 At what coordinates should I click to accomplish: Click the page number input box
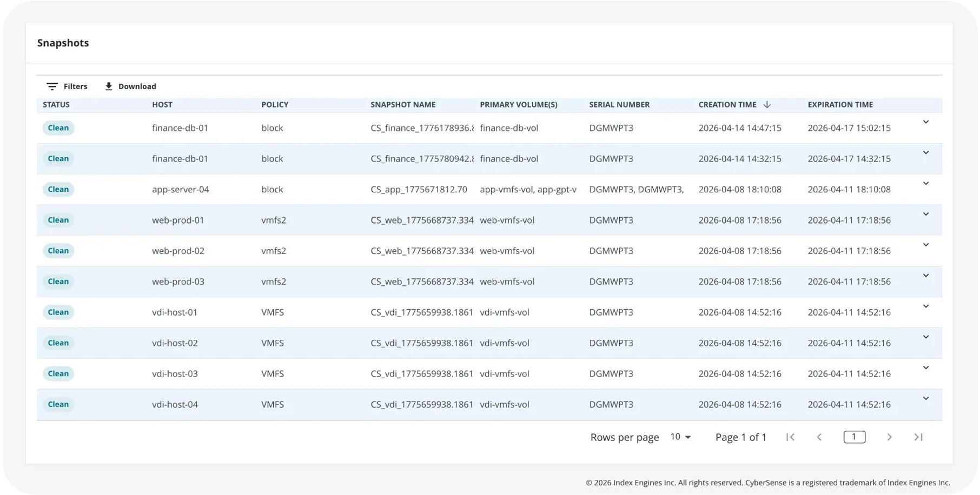click(x=855, y=437)
